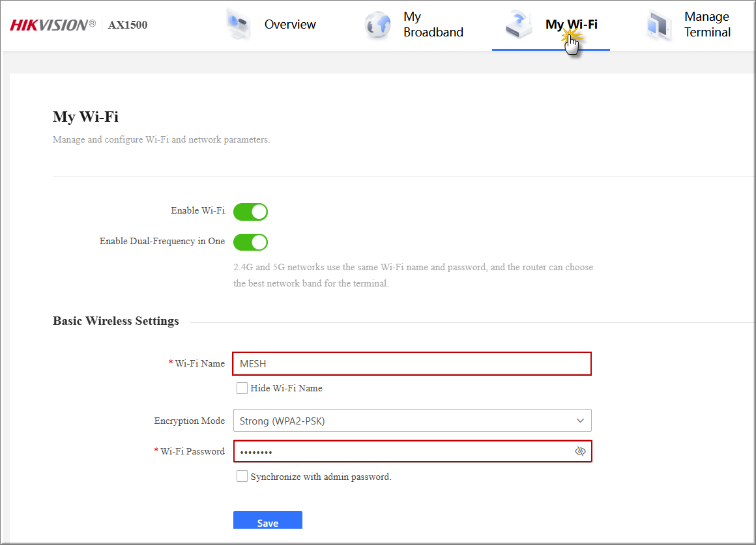Go to the Manage Terminal tab label
This screenshot has width=756, height=545.
tap(707, 25)
